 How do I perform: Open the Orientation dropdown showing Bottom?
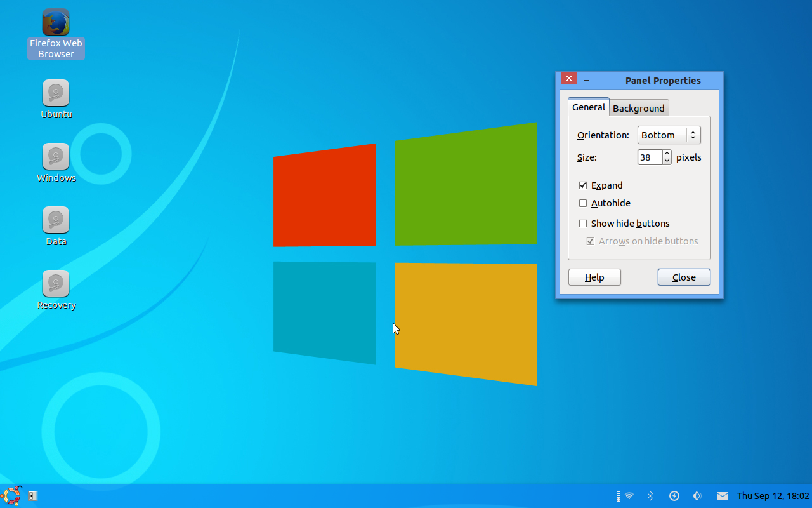coord(669,135)
